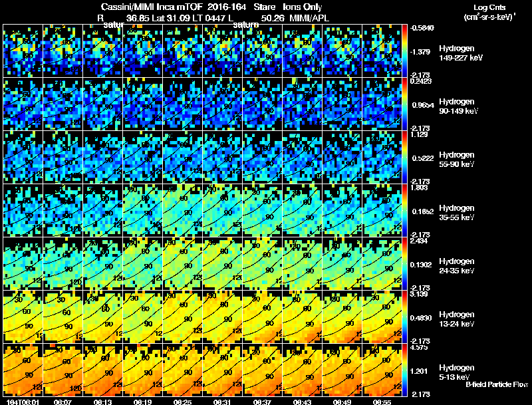The height and width of the screenshot is (405, 532).
Task: Click the scale value '1.201'
Action: [419, 371]
